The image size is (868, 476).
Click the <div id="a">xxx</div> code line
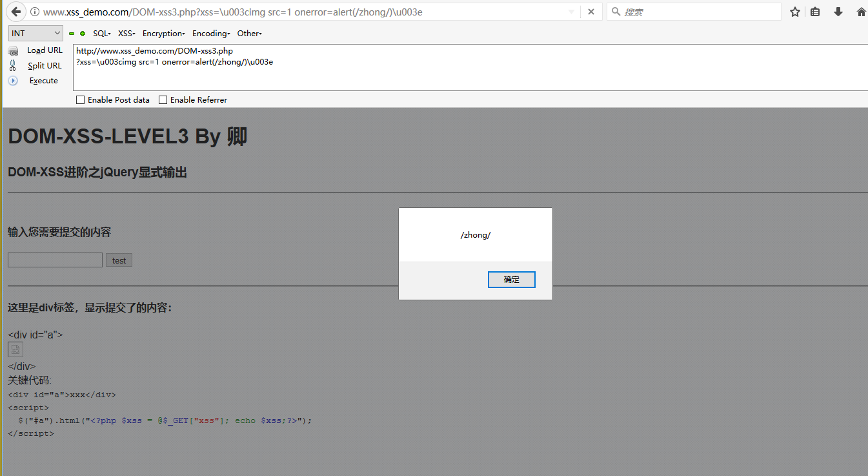point(62,395)
